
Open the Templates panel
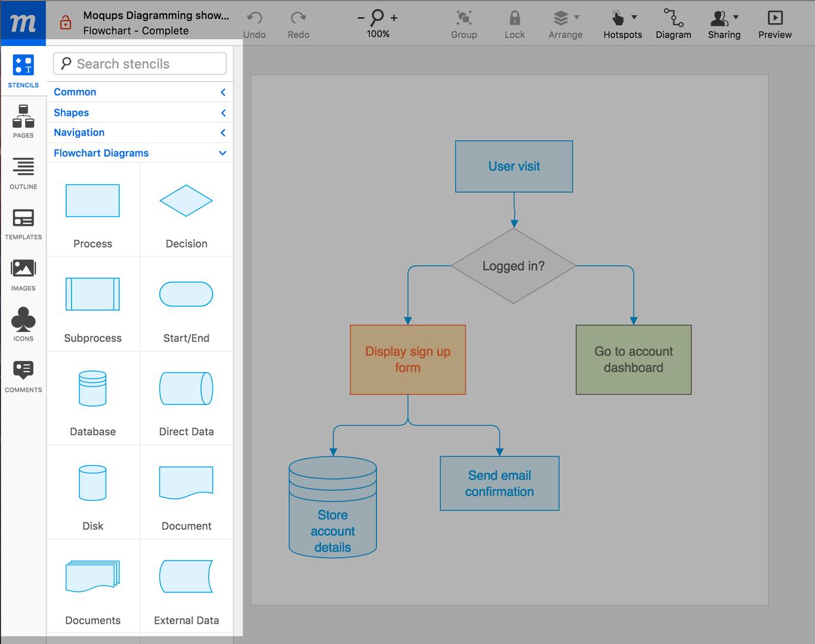(x=23, y=224)
